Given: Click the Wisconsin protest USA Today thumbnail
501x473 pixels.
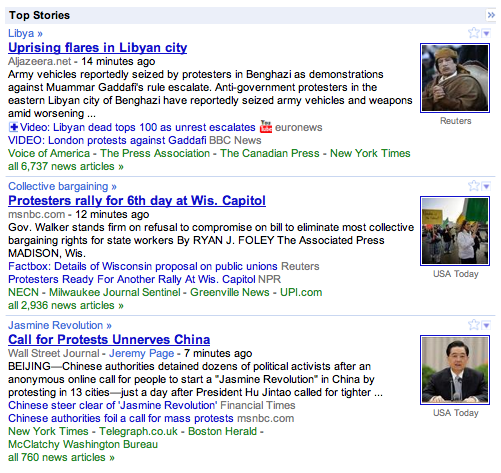Looking at the screenshot, I should (x=455, y=231).
